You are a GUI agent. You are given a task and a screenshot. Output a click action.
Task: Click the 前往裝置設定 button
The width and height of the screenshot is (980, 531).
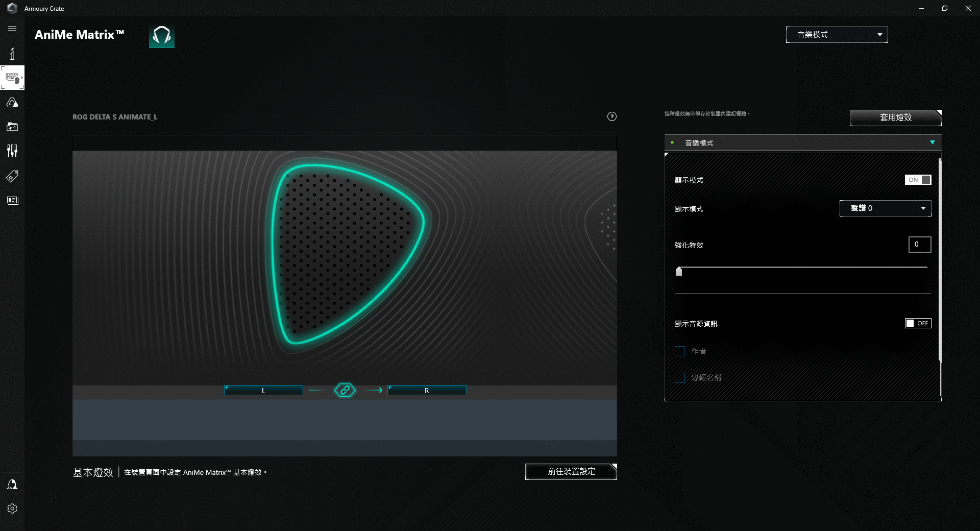click(x=571, y=472)
